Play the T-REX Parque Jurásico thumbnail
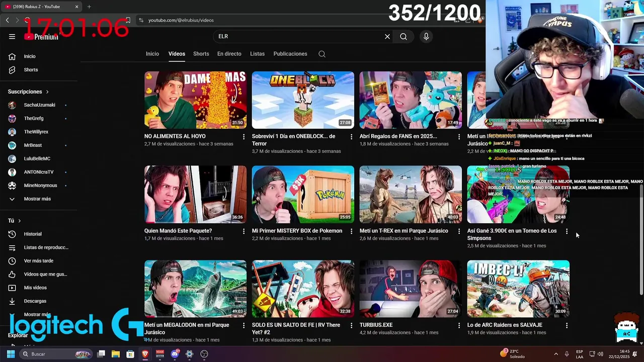This screenshot has height=362, width=644. (x=411, y=195)
